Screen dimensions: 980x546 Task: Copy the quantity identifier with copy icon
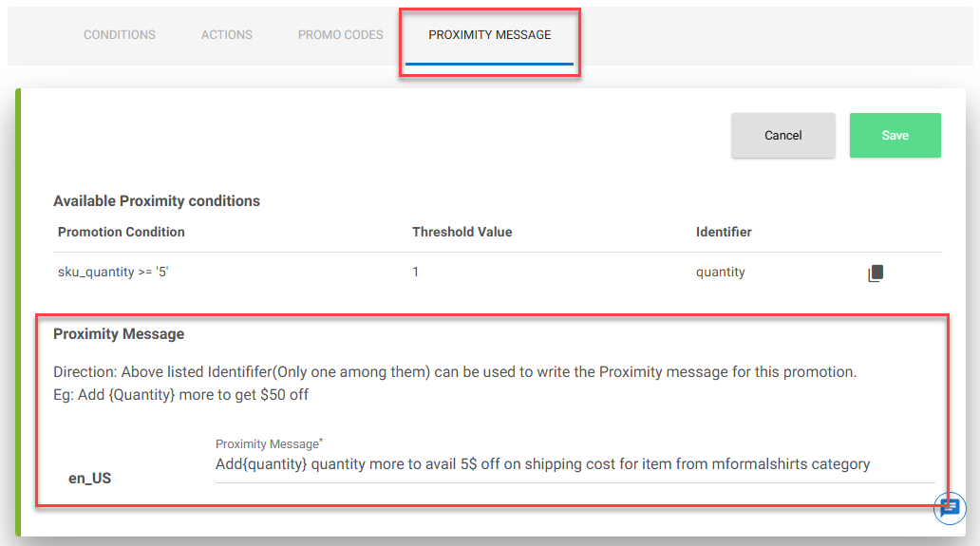coord(876,273)
